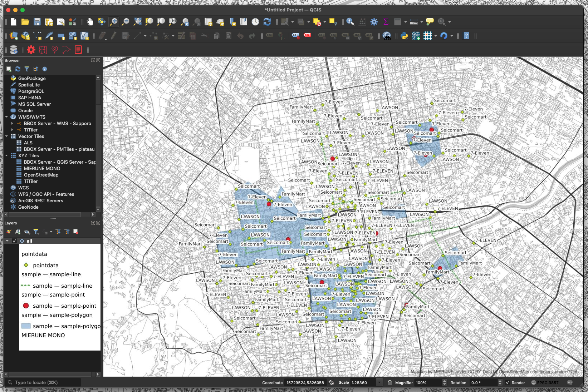
Task: Open Temporal Controller clock icon
Action: tap(255, 22)
